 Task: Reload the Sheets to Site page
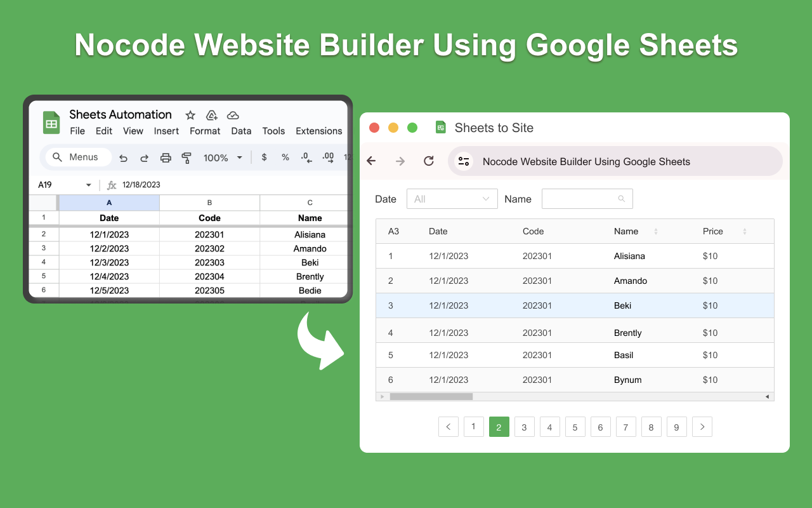click(x=429, y=161)
